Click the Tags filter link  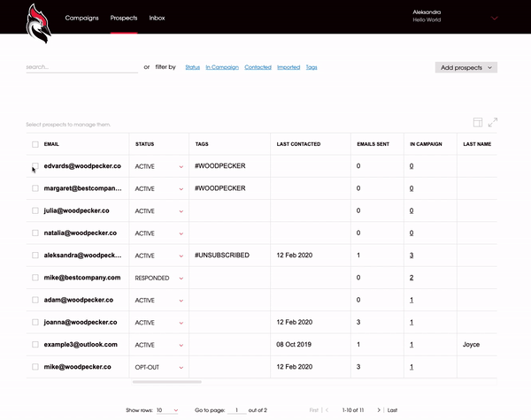click(x=312, y=67)
